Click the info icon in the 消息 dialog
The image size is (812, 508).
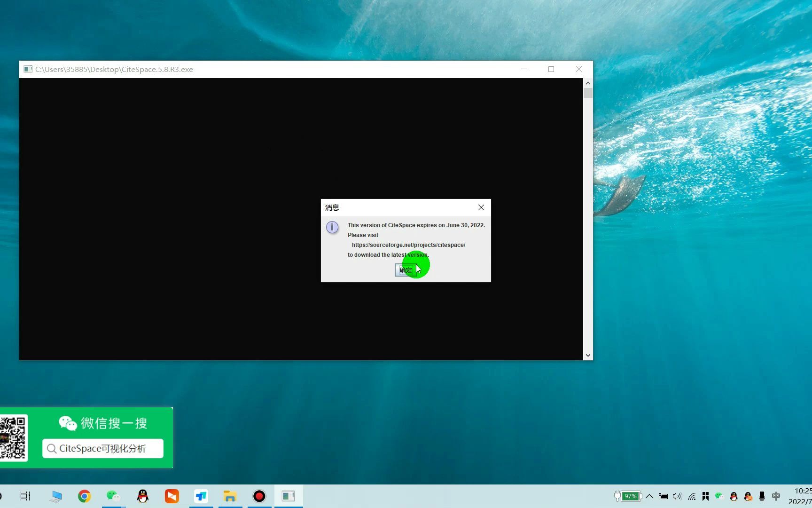(332, 227)
